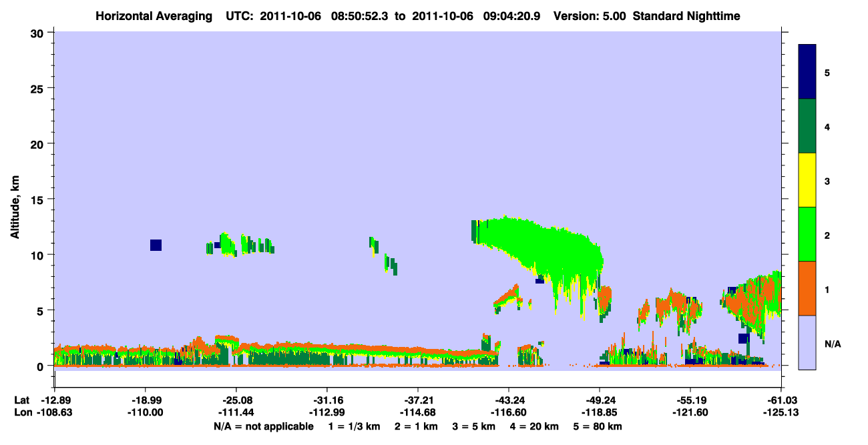Image resolution: width=868 pixels, height=445 pixels.
Task: Click the y-axis tick label 15
Action: 39,199
